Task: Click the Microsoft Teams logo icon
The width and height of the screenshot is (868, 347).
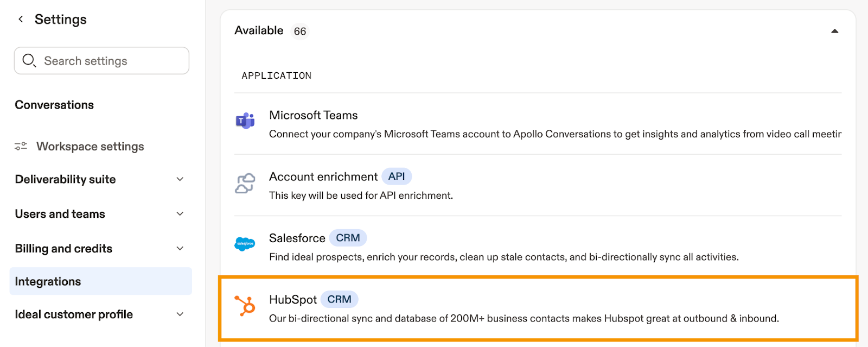Action: pyautogui.click(x=245, y=121)
